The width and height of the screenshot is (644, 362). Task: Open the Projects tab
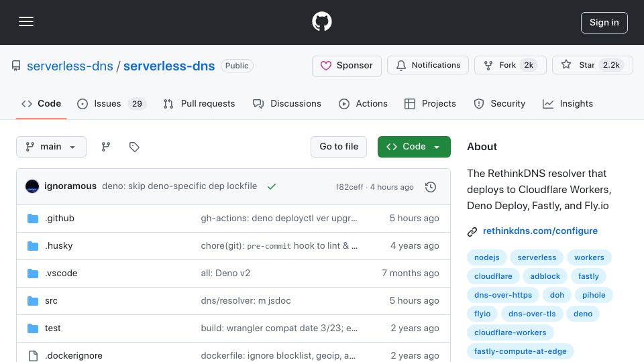pos(430,104)
